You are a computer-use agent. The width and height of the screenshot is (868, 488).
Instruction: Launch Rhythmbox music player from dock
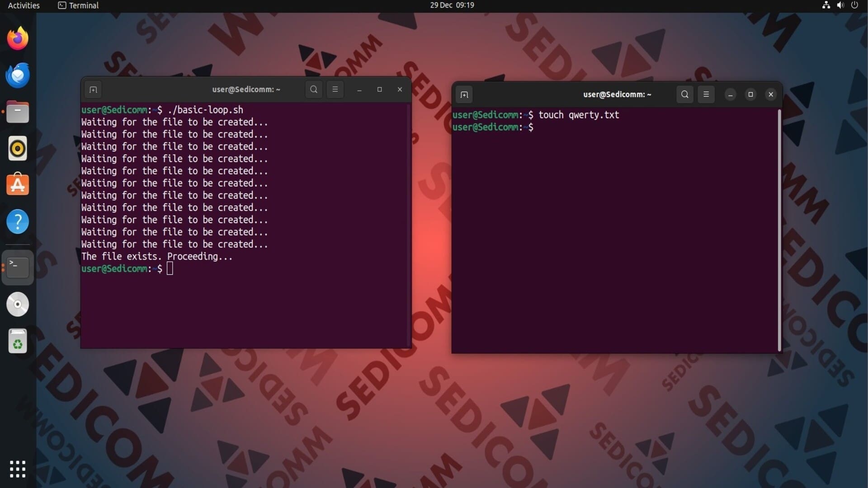click(18, 149)
